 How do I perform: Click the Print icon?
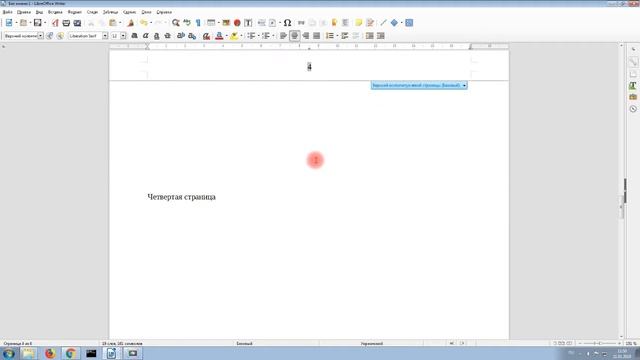click(66, 23)
